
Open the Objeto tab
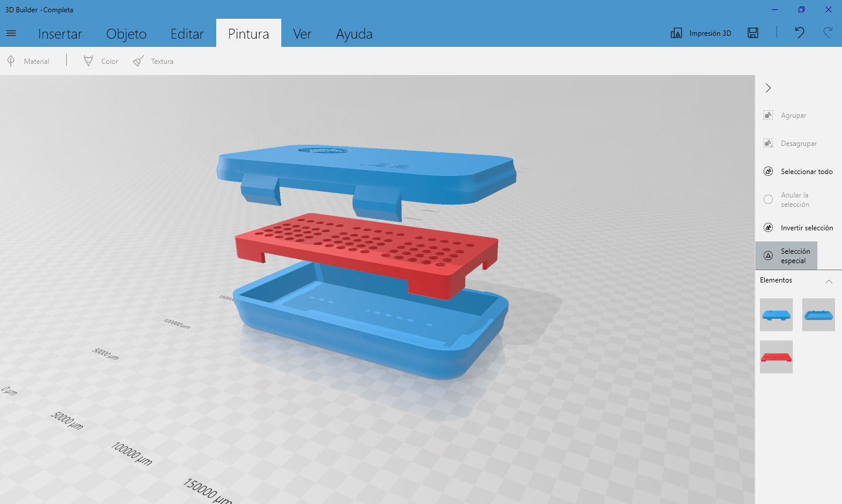click(126, 34)
